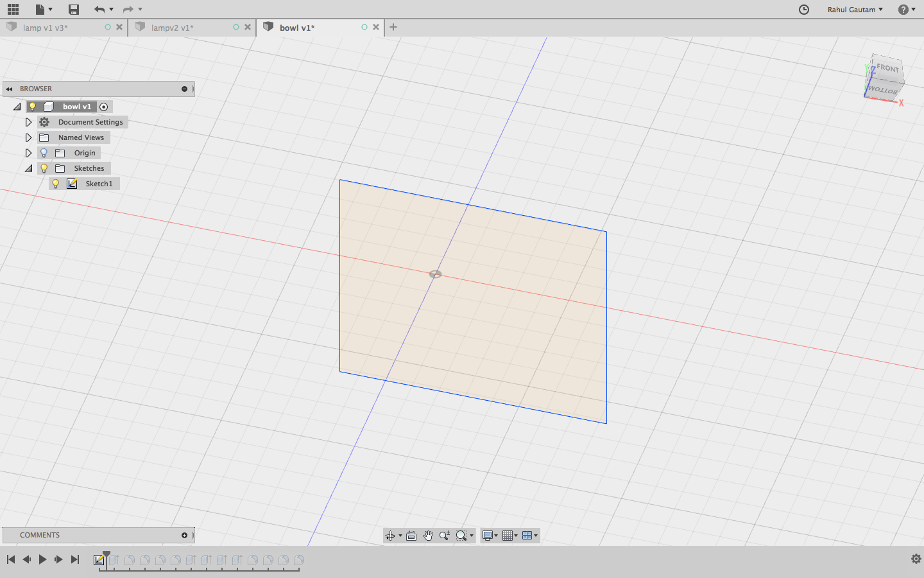Expand Named Views folder
924x578 pixels.
(x=28, y=137)
